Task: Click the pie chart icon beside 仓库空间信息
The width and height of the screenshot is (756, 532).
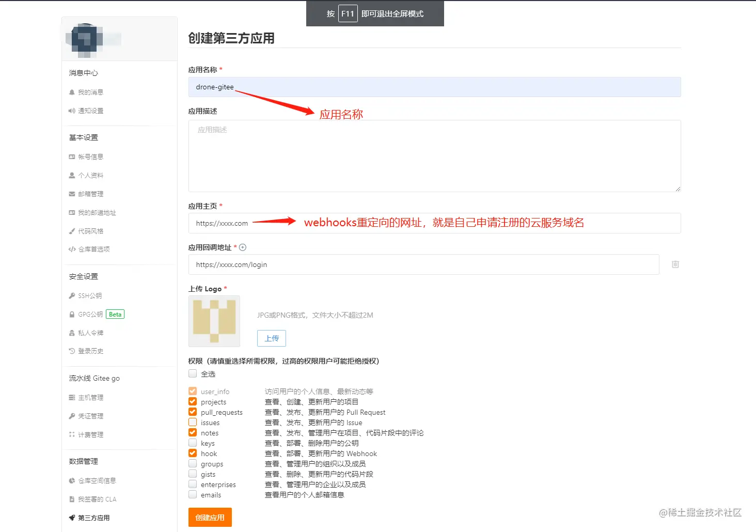Action: click(72, 481)
